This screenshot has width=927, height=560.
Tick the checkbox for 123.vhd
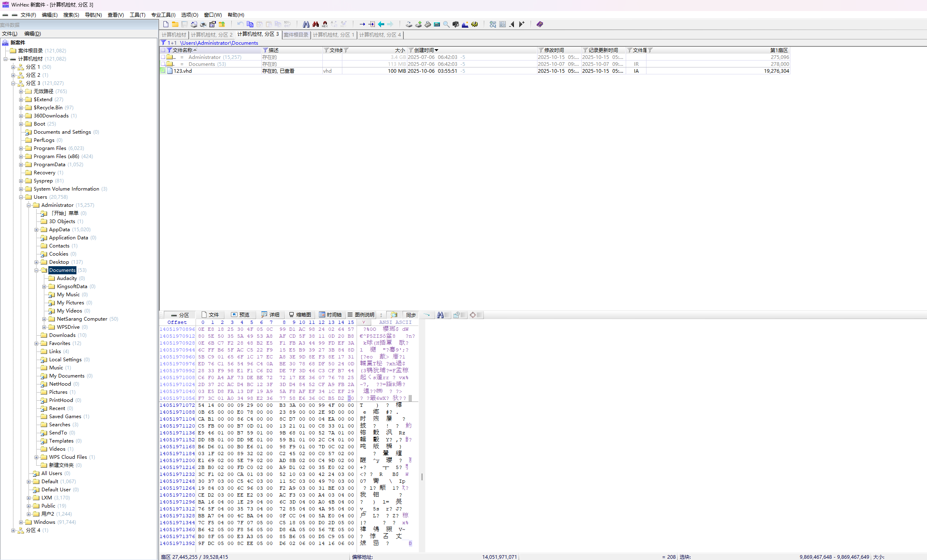pos(163,71)
